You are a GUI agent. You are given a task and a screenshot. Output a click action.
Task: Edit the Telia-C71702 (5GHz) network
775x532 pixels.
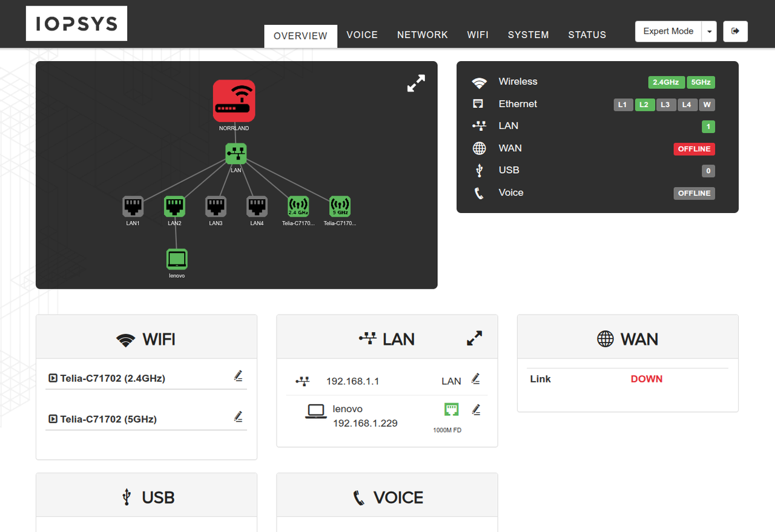[x=238, y=416]
